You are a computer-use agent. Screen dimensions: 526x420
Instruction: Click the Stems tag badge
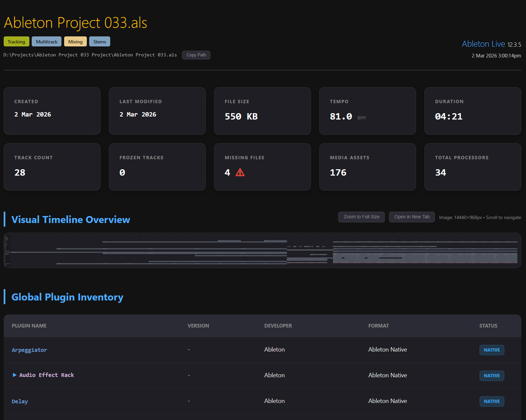100,42
